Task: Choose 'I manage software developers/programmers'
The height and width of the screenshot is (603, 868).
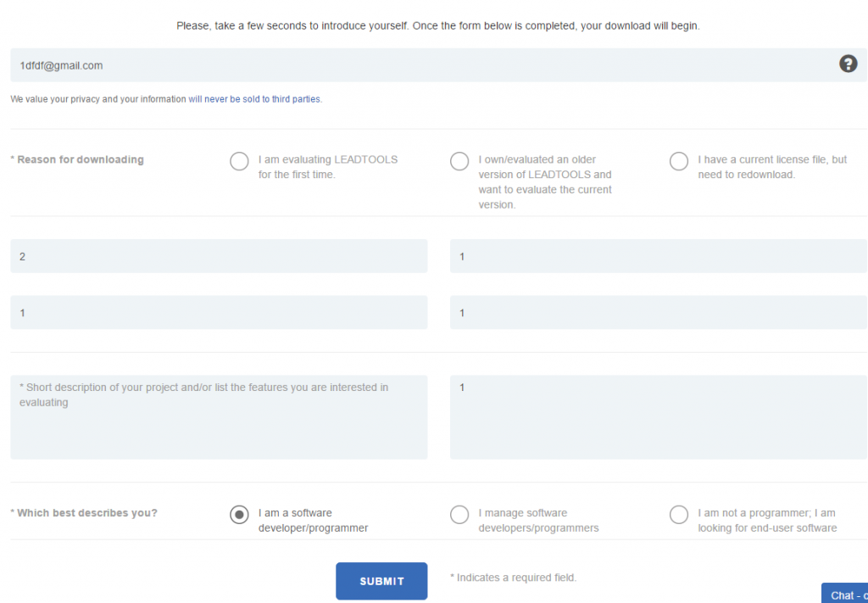Action: tap(459, 515)
